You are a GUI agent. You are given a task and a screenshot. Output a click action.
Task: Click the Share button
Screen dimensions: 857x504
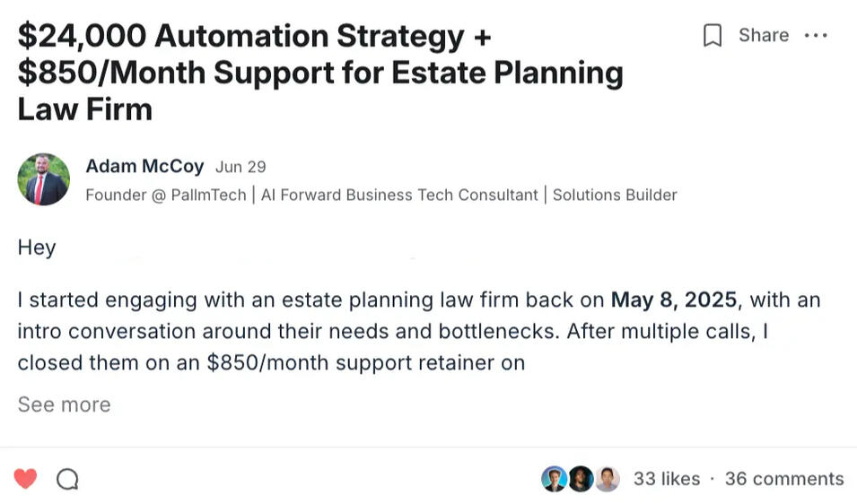(763, 35)
